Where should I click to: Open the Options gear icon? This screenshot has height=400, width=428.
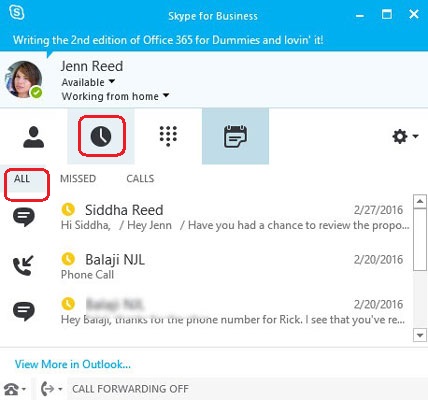click(400, 136)
